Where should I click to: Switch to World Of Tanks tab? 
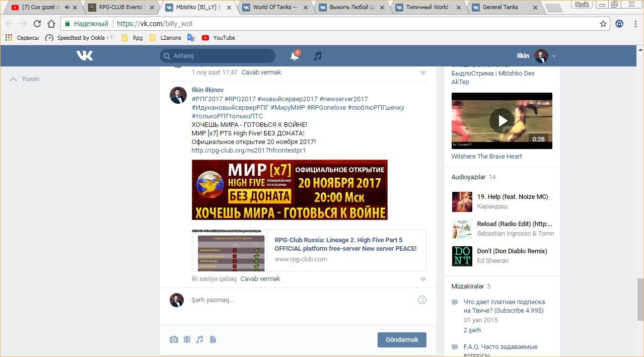pyautogui.click(x=274, y=8)
